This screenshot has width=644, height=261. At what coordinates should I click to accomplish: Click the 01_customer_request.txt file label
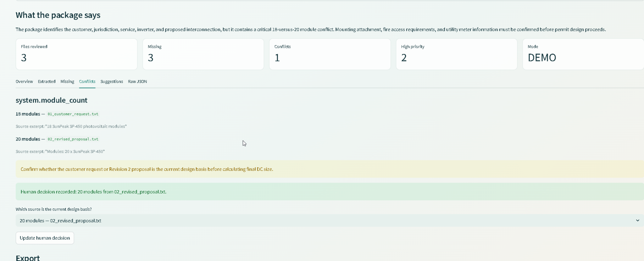73,114
